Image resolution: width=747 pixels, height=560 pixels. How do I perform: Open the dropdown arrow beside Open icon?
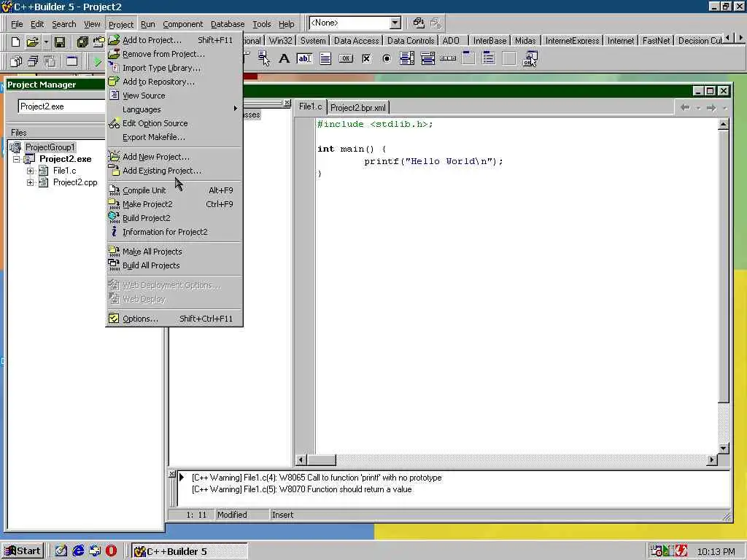[x=46, y=42]
